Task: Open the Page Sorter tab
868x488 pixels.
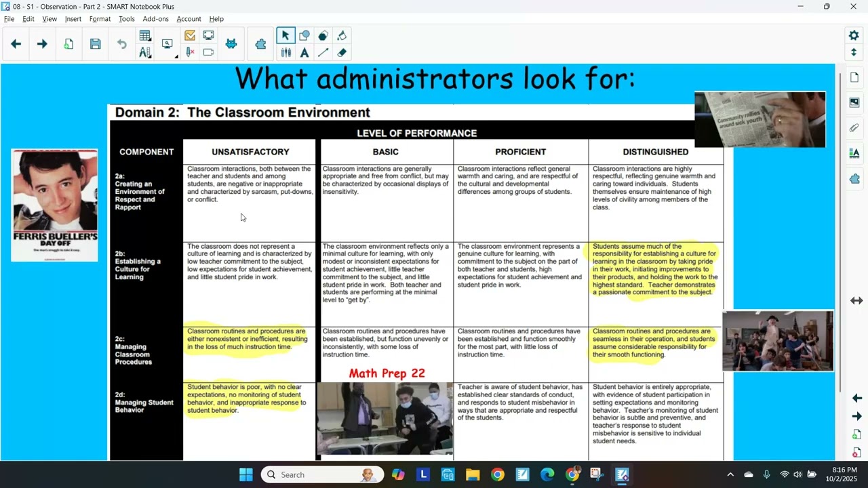Action: tap(854, 77)
